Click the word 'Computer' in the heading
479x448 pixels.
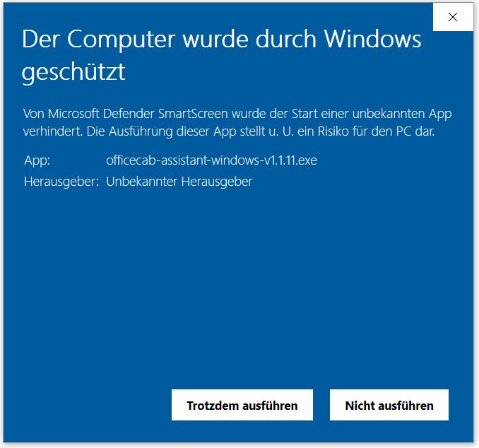coord(121,40)
